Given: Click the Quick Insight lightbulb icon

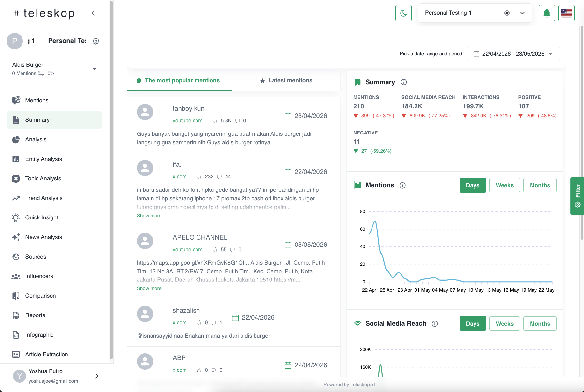Looking at the screenshot, I should point(16,217).
